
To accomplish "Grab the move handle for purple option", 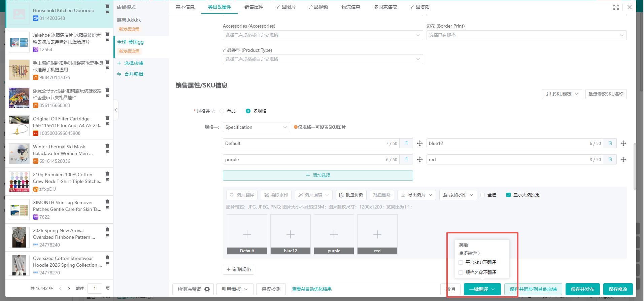I will point(420,159).
